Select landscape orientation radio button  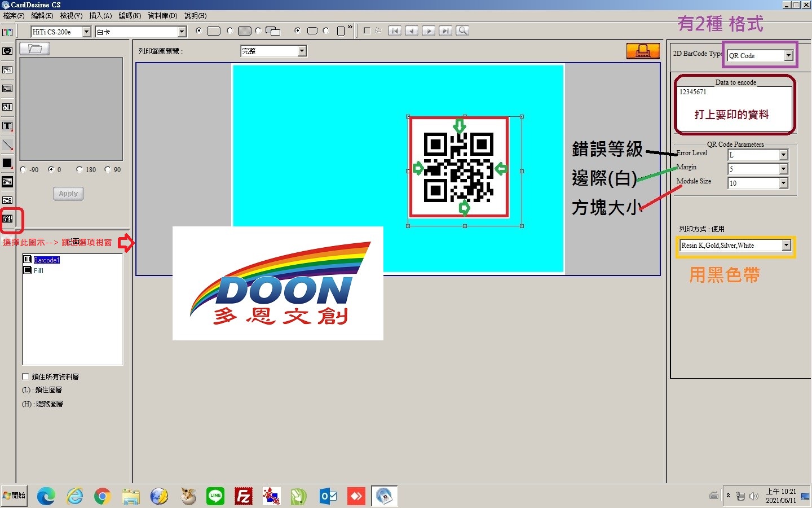point(298,30)
